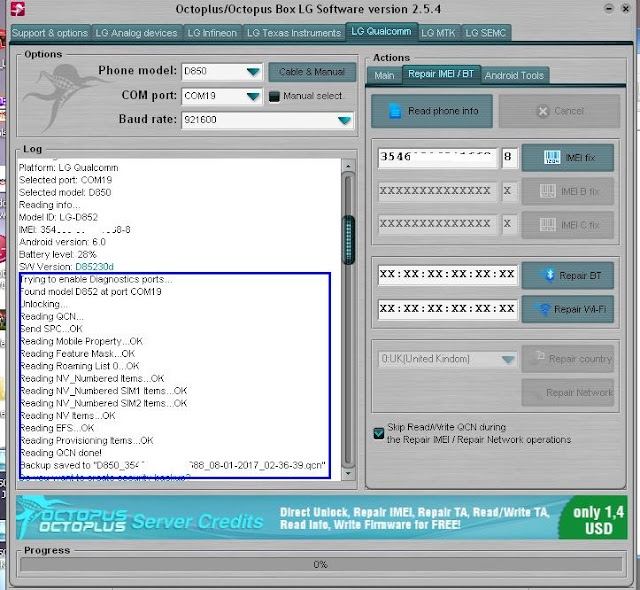Image resolution: width=640 pixels, height=590 pixels.
Task: Click the Repair BT button
Action: 568,275
